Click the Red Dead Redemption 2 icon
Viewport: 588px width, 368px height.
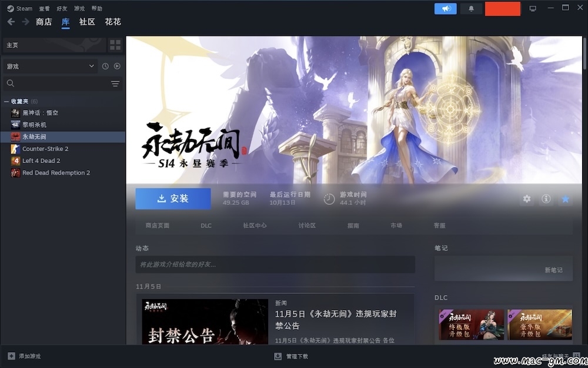tap(15, 173)
